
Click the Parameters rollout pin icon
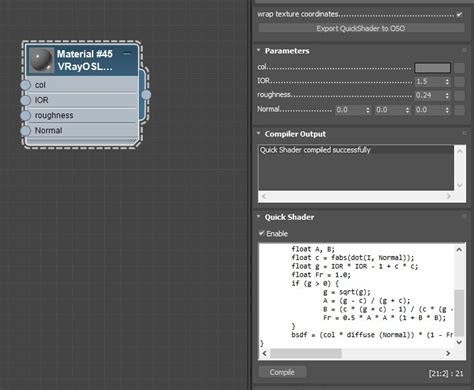click(464, 50)
